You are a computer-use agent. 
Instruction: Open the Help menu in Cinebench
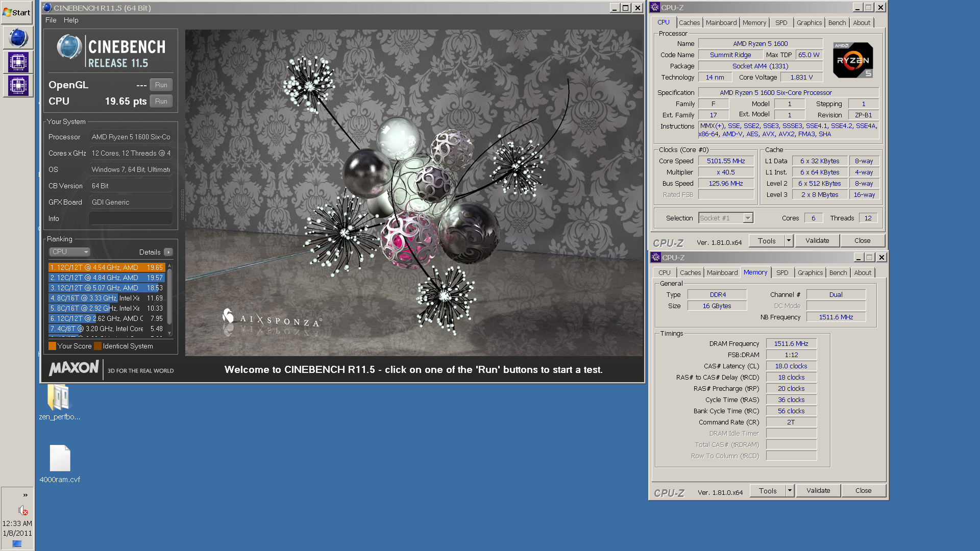71,20
